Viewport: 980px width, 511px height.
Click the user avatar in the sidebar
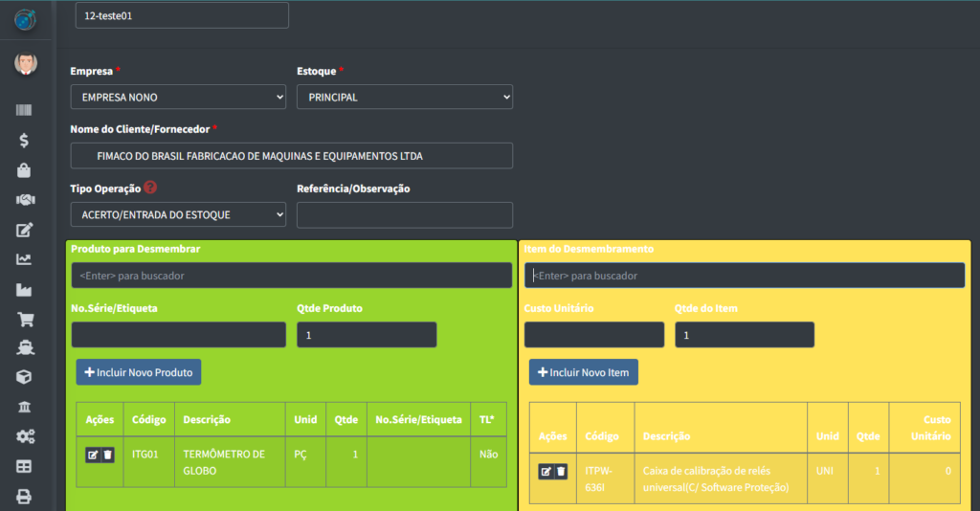(25, 64)
